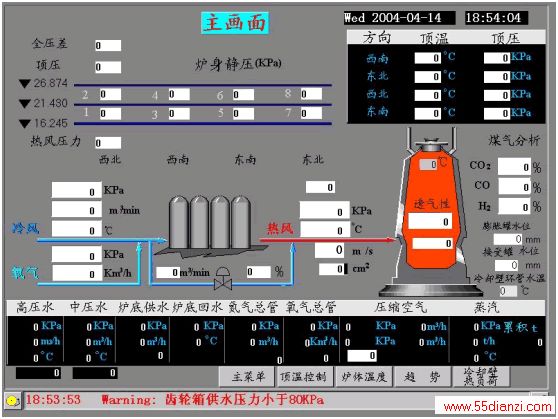This screenshot has height=419, width=558.
Task: Click the yellow alarm icon in status bar
Action: (12, 401)
